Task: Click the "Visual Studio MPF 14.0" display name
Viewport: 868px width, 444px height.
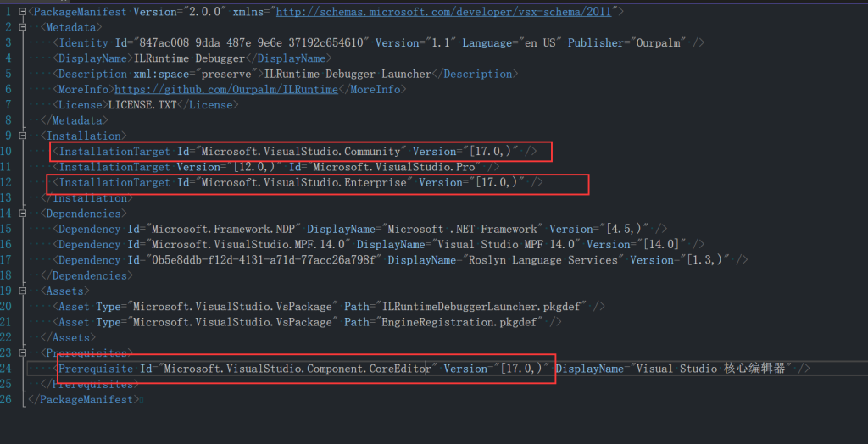Action: pyautogui.click(x=505, y=244)
